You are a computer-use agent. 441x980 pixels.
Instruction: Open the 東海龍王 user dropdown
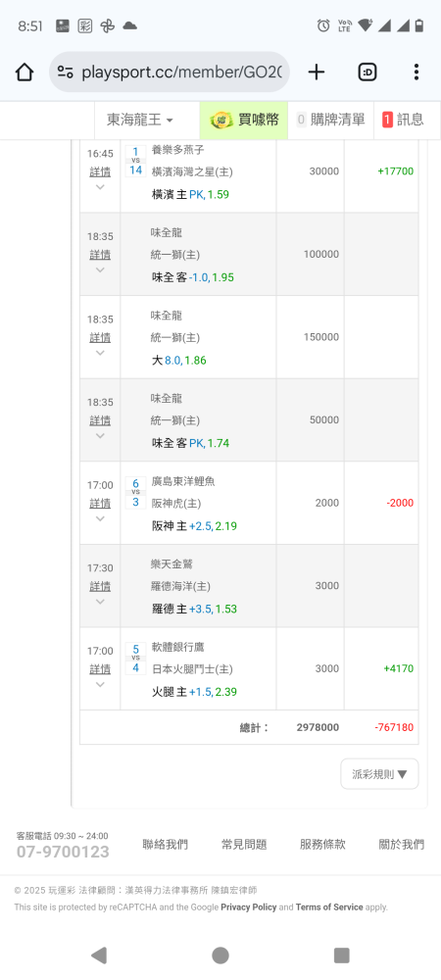[x=140, y=120]
